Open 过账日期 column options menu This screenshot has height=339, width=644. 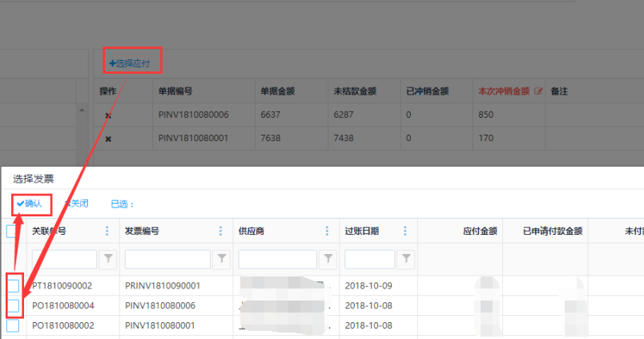(405, 232)
